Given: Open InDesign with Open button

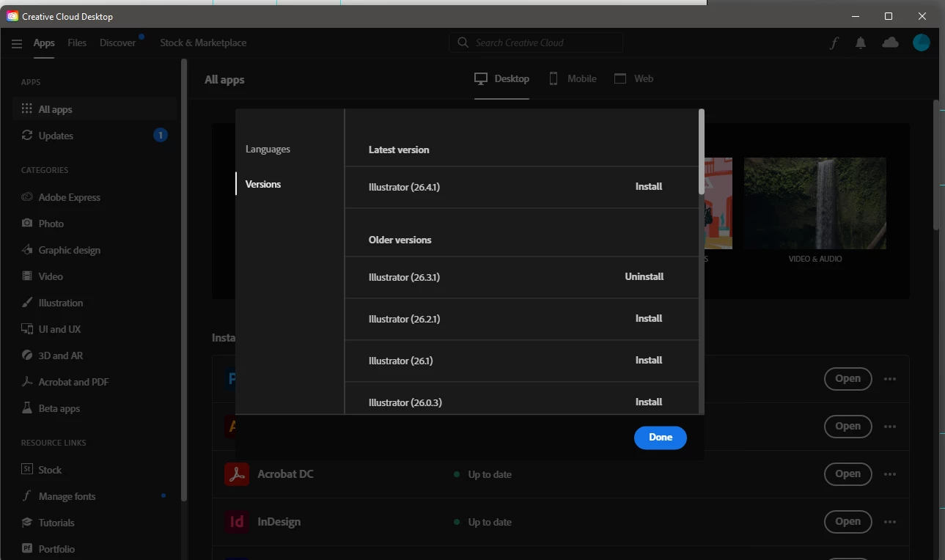Looking at the screenshot, I should pyautogui.click(x=847, y=522).
